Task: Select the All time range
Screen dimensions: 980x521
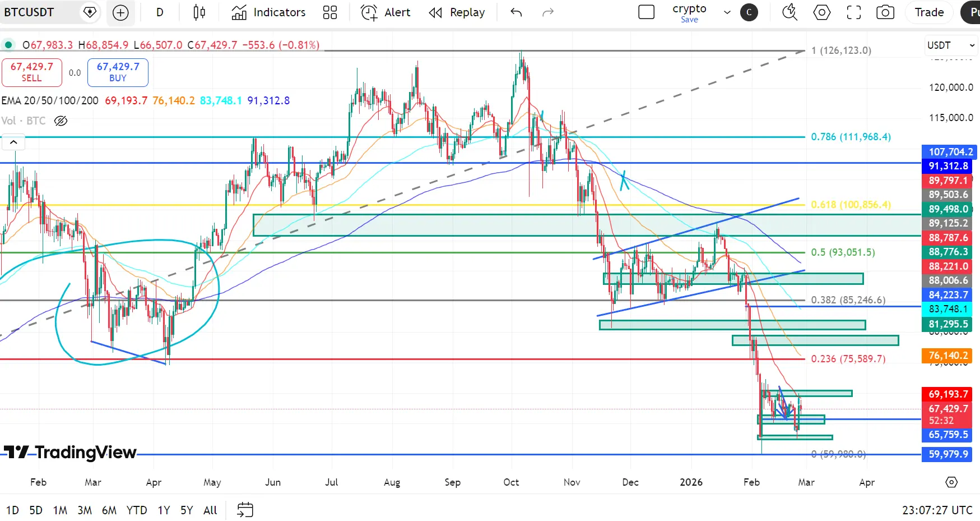Action: coord(210,510)
